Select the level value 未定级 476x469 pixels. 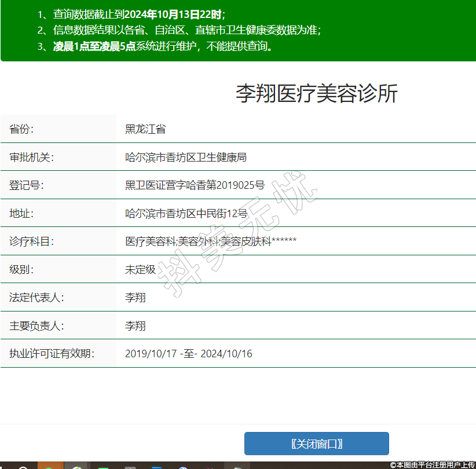pyautogui.click(x=140, y=269)
